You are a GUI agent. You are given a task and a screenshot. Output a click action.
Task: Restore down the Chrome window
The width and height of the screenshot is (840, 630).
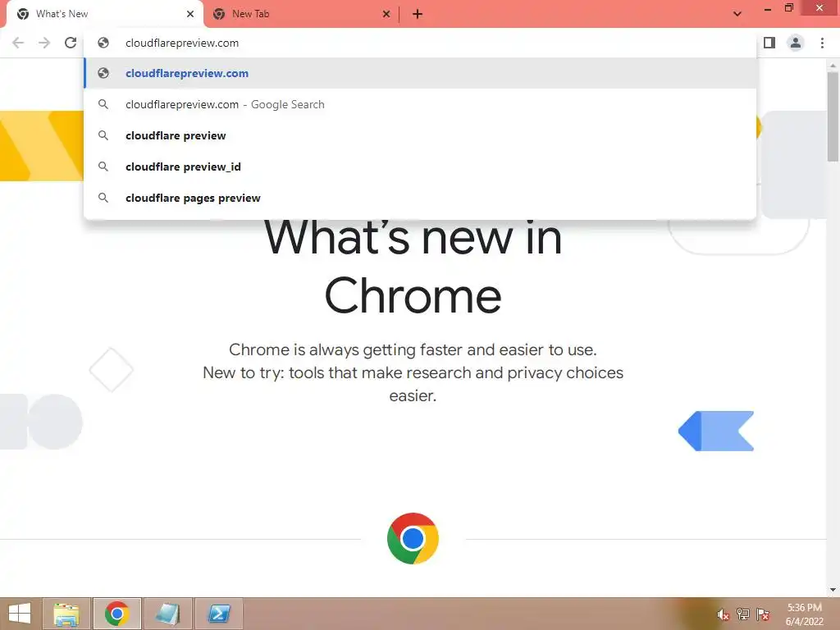coord(789,8)
